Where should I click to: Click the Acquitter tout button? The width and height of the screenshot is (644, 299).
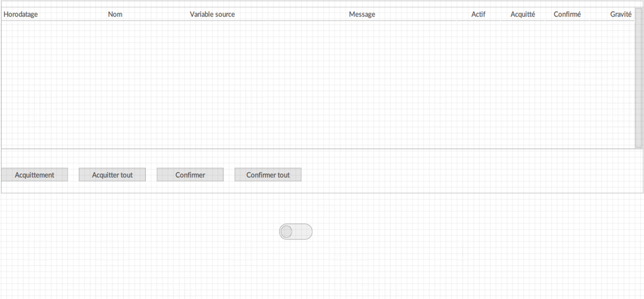pos(112,175)
